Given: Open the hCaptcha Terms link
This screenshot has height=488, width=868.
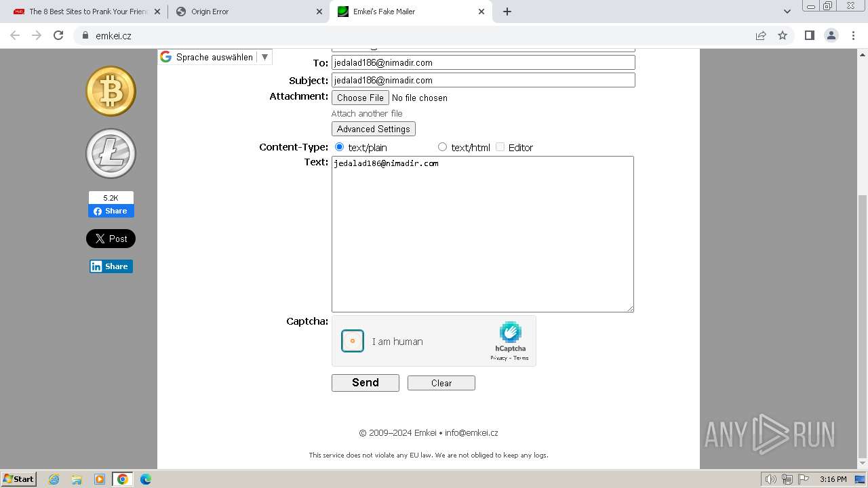Looking at the screenshot, I should (521, 358).
